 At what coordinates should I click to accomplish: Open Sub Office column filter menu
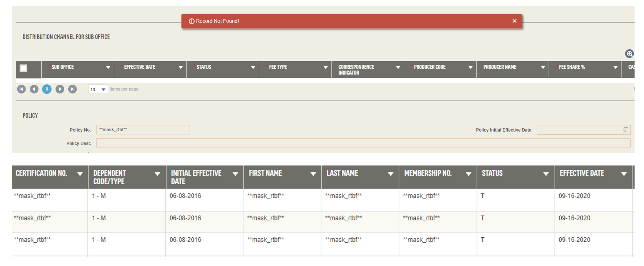pos(108,67)
